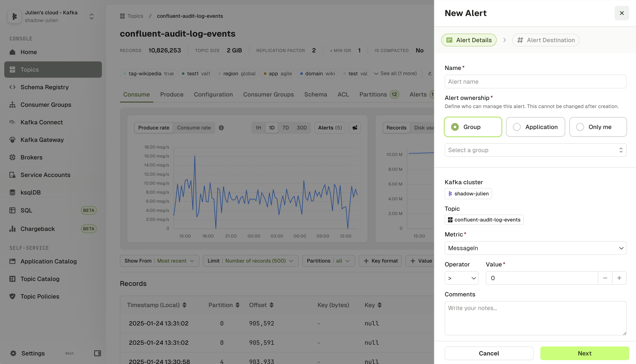
Task: Open the Schema tab
Action: click(x=315, y=95)
